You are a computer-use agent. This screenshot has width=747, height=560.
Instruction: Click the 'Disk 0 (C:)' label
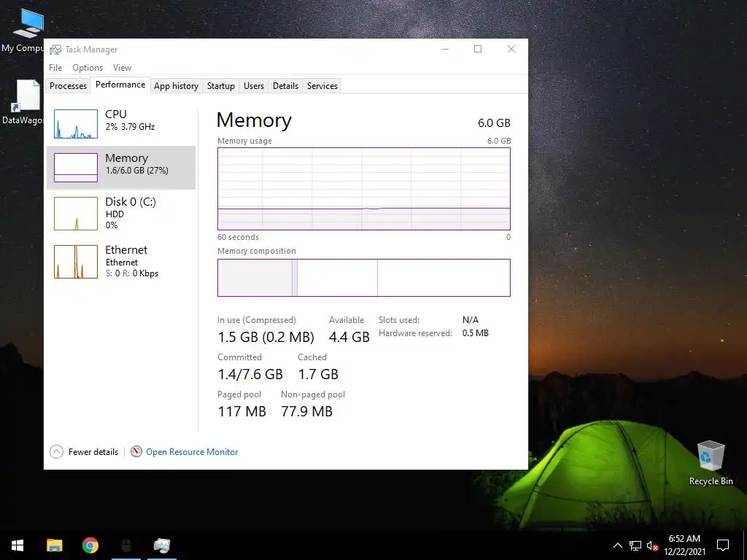coord(131,202)
